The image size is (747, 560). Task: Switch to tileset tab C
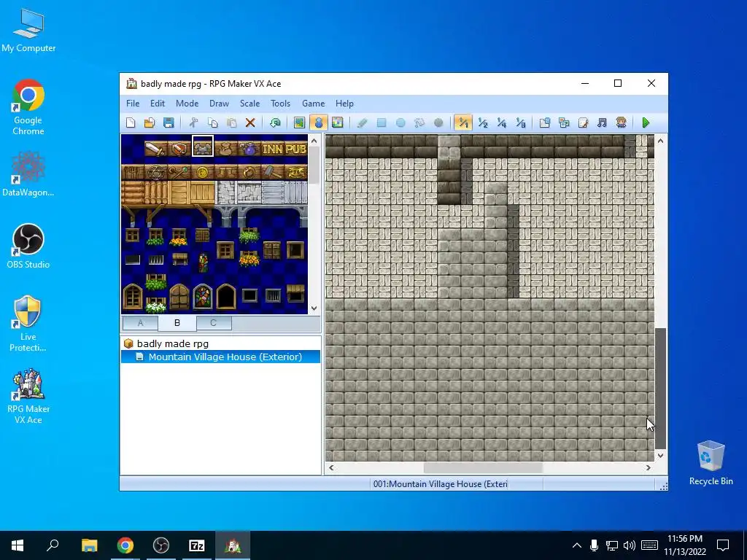pyautogui.click(x=214, y=323)
